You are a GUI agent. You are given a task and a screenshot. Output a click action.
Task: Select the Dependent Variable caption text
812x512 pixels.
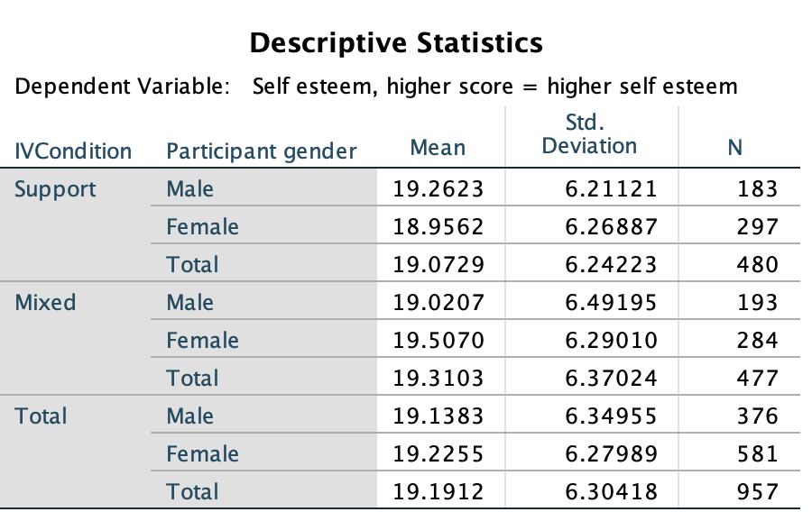coord(376,86)
